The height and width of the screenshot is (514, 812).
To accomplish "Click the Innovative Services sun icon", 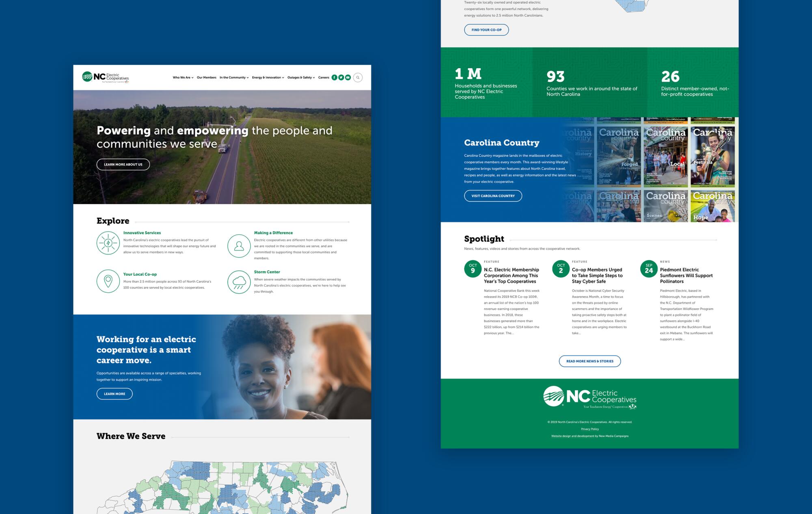I will [x=108, y=243].
